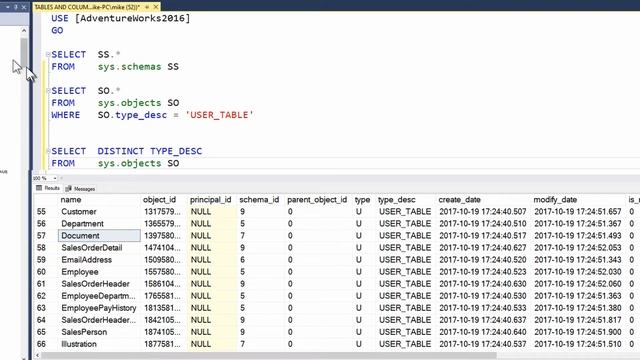Close the left docked panel
The image size is (640, 360).
pos(24,7)
